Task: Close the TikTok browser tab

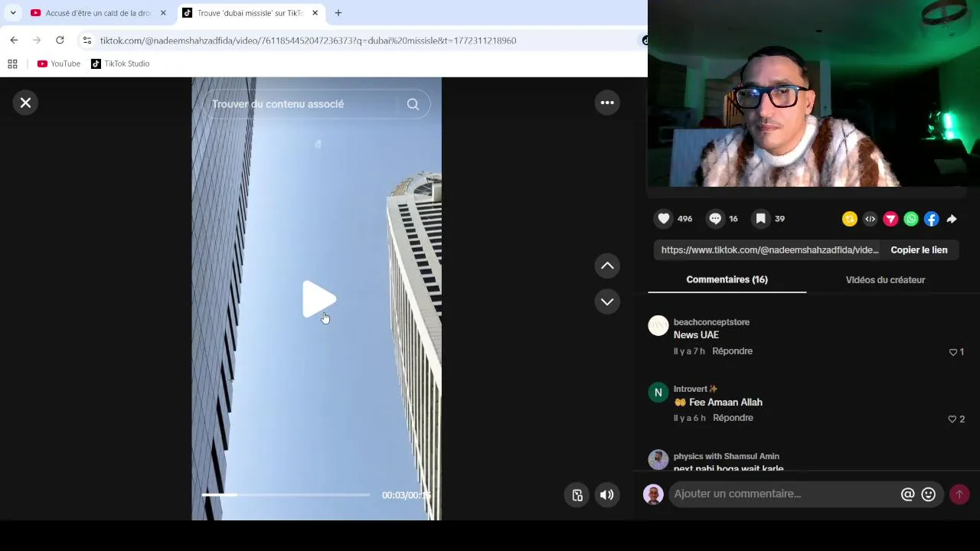Action: [x=315, y=13]
